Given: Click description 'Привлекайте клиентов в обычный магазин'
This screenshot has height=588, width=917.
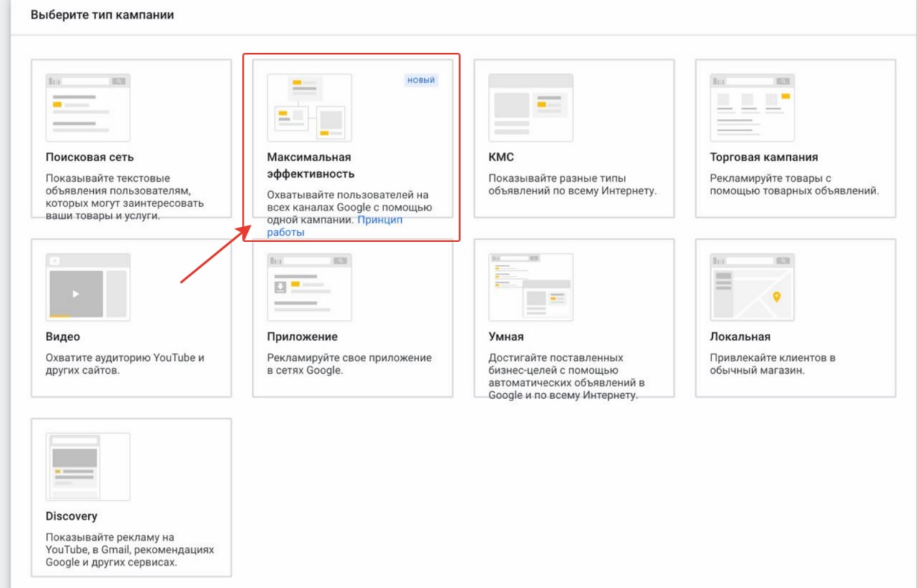Looking at the screenshot, I should click(x=773, y=364).
